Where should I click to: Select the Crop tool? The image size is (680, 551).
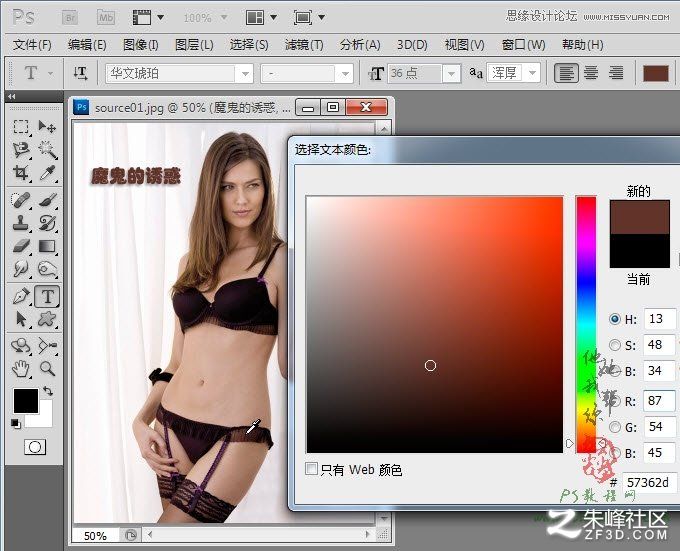[21, 173]
